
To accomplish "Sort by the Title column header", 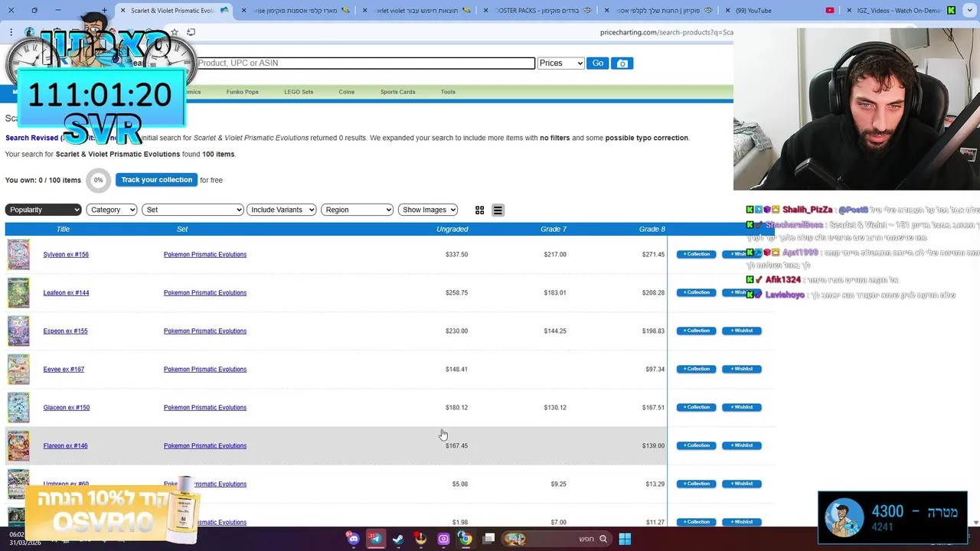I will 63,229.
